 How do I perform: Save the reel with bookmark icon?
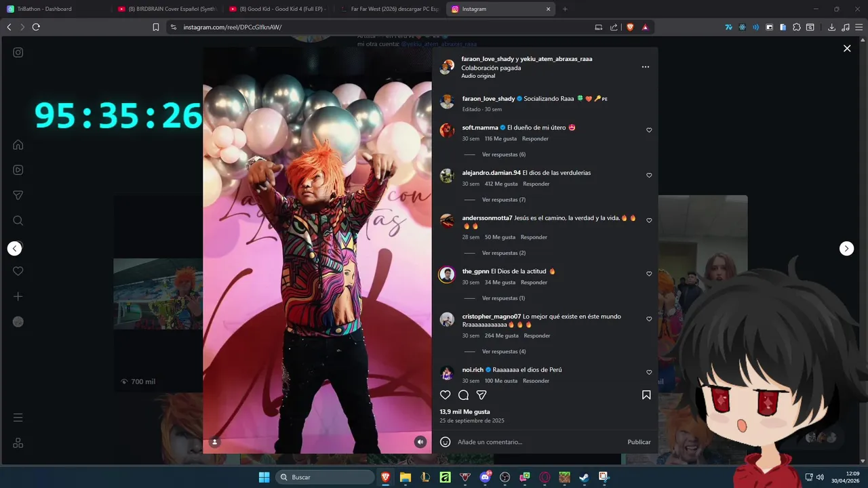(x=646, y=395)
